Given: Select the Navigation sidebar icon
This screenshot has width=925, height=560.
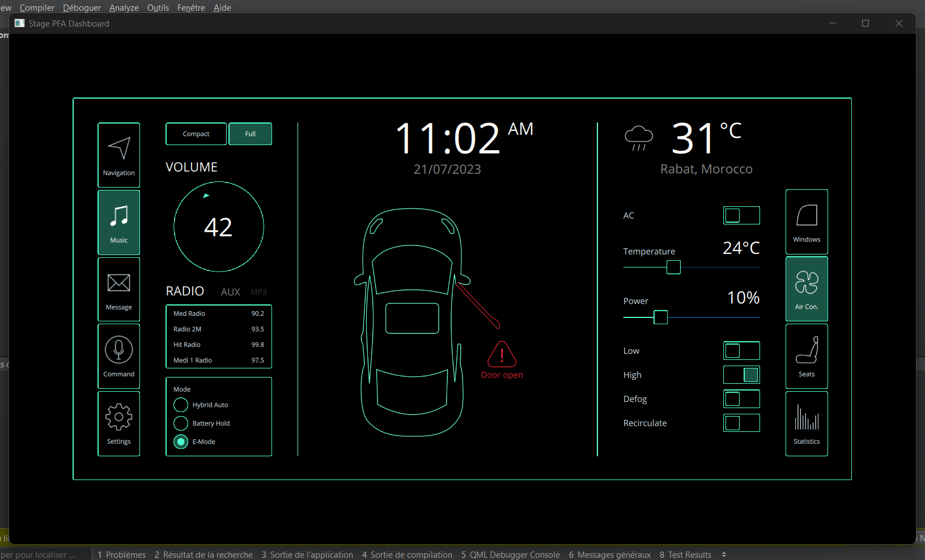Looking at the screenshot, I should click(x=118, y=154).
